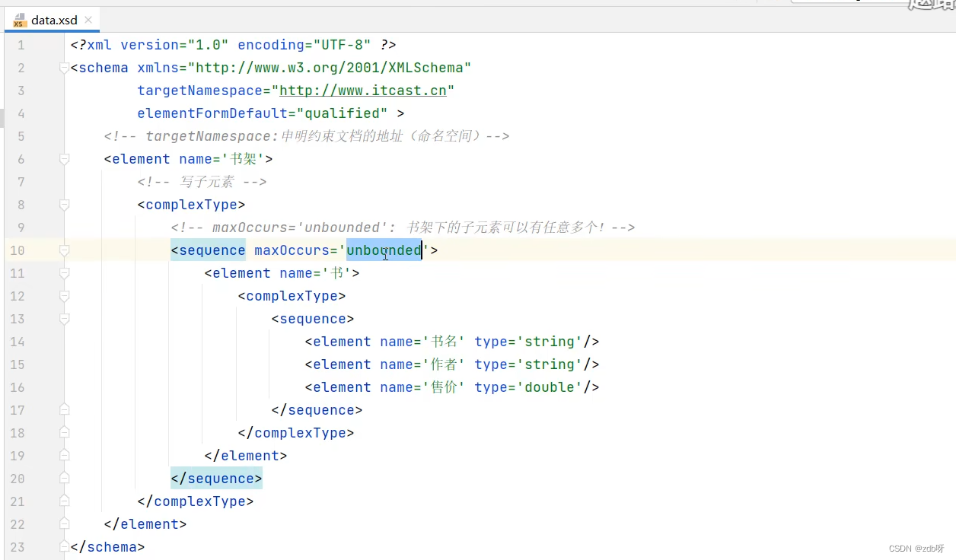This screenshot has width=956, height=560.
Task: Collapse the 书 element fold on line 11
Action: point(64,273)
